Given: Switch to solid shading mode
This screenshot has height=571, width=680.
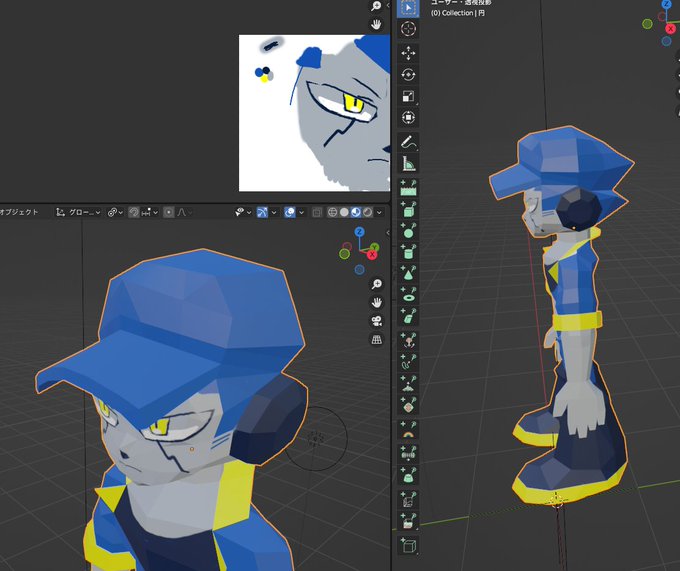Looking at the screenshot, I should pos(344,212).
